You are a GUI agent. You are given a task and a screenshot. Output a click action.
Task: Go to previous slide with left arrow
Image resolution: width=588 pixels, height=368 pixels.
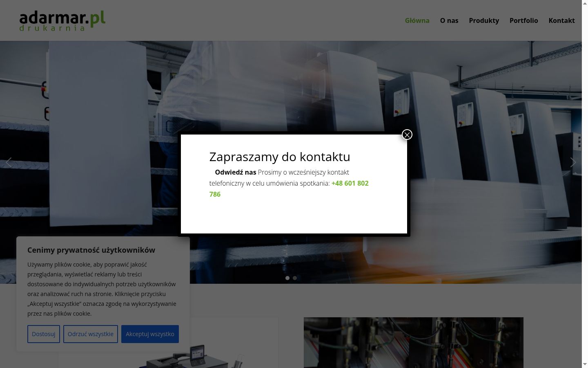pos(9,162)
